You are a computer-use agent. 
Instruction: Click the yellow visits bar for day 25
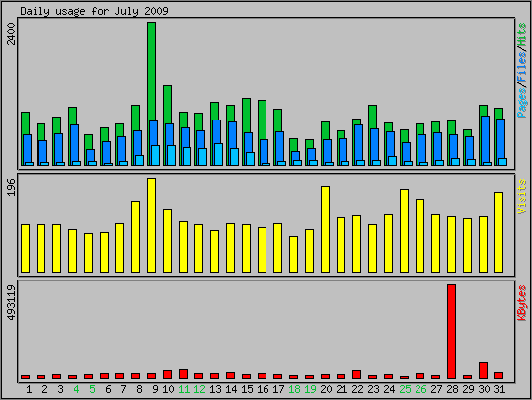(x=404, y=230)
